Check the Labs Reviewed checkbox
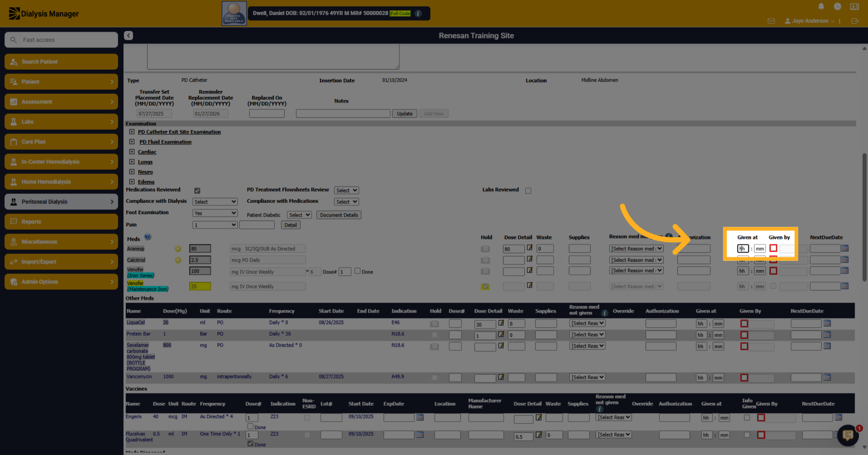The image size is (868, 455). [x=528, y=190]
